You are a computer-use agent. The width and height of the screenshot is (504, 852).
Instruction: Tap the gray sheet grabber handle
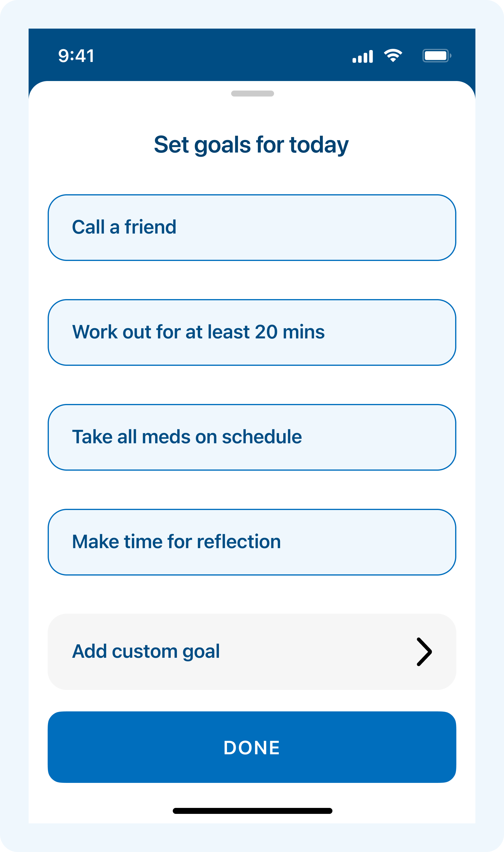click(x=252, y=94)
